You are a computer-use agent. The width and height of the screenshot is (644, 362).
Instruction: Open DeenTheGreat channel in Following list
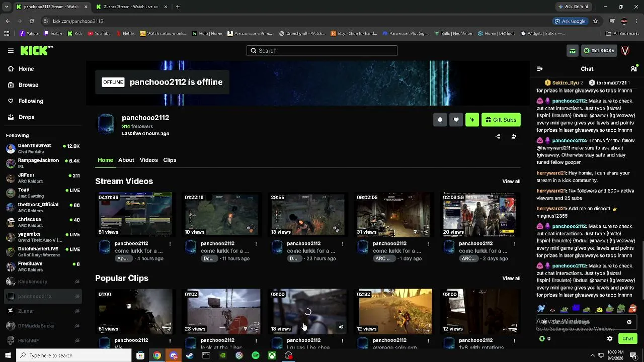tap(43, 148)
